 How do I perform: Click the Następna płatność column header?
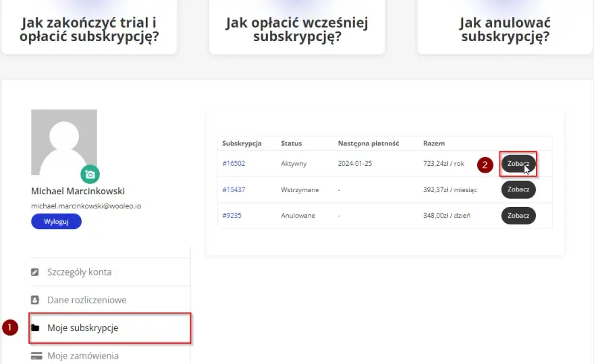(369, 144)
